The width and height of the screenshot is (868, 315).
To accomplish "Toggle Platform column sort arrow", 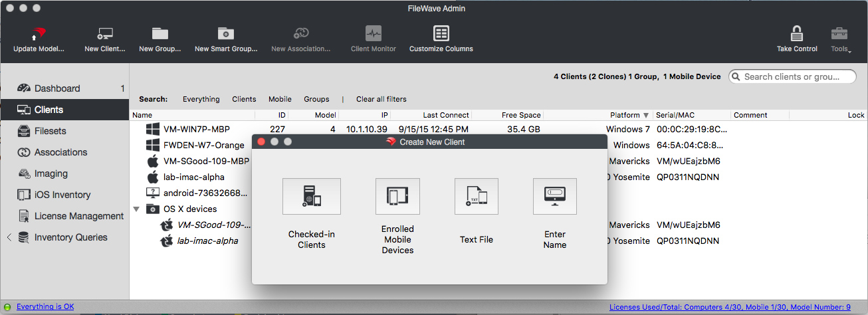I will [646, 116].
